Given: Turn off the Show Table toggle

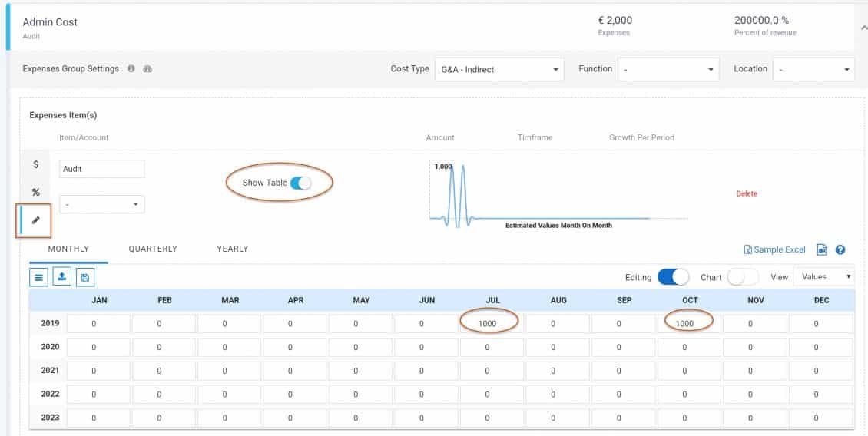Looking at the screenshot, I should coord(300,183).
